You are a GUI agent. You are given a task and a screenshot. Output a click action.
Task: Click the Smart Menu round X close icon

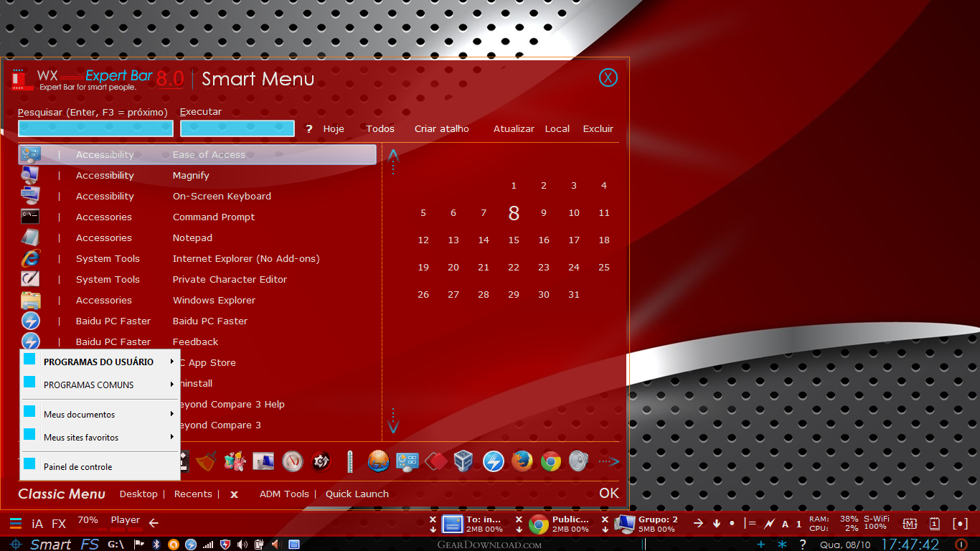coord(608,78)
